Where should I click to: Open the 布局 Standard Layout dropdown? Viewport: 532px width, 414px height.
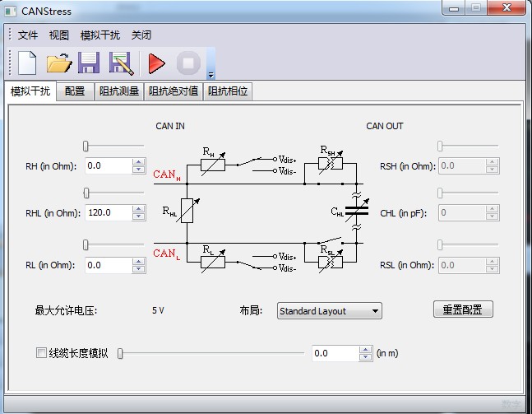click(329, 311)
